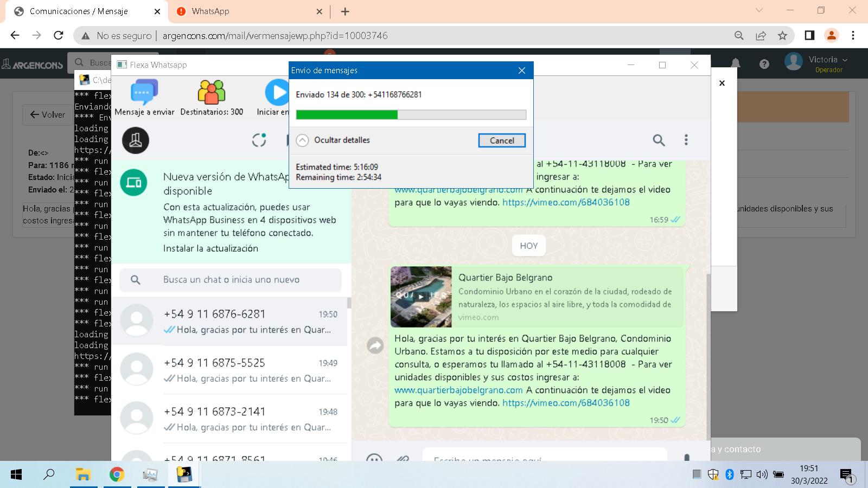Click the Chrome address bar URL

pos(275,36)
